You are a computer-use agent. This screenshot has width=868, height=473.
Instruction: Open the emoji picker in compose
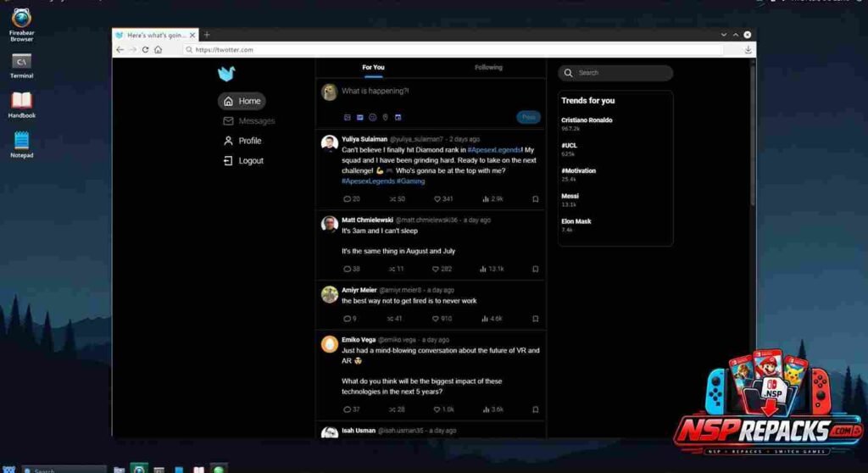click(x=373, y=118)
